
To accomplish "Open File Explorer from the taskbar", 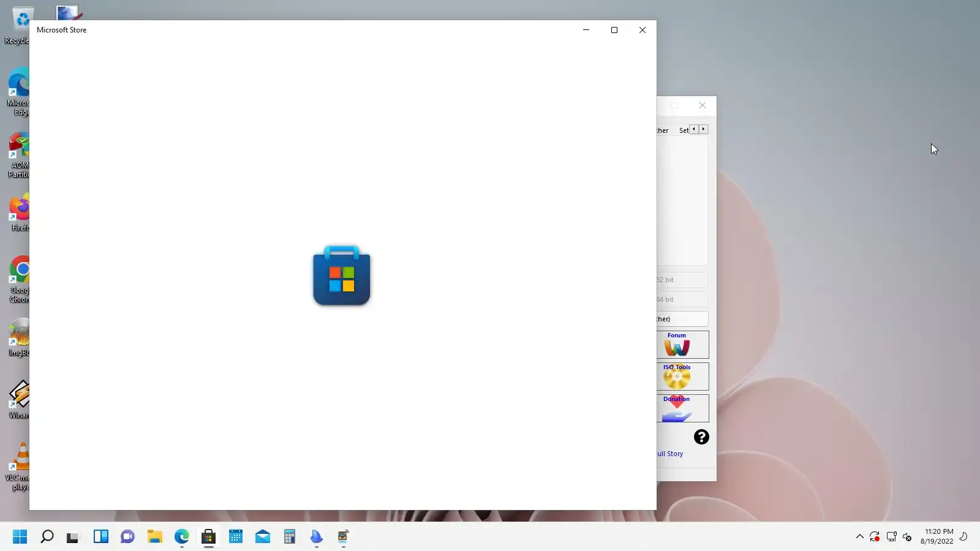I will (x=154, y=537).
